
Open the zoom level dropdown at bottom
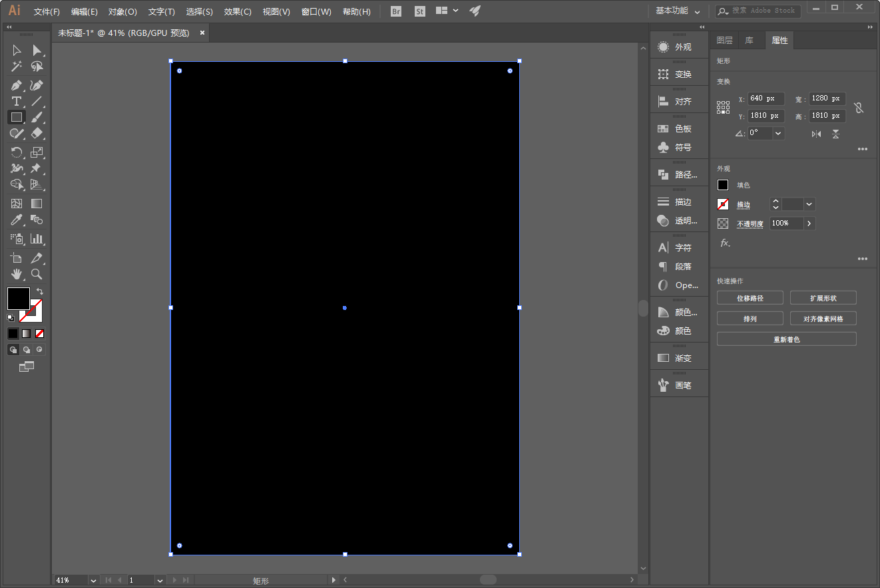[x=93, y=580]
